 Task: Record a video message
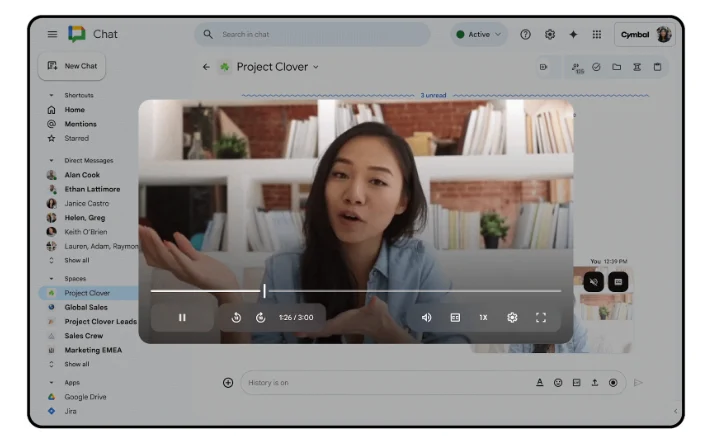click(613, 383)
